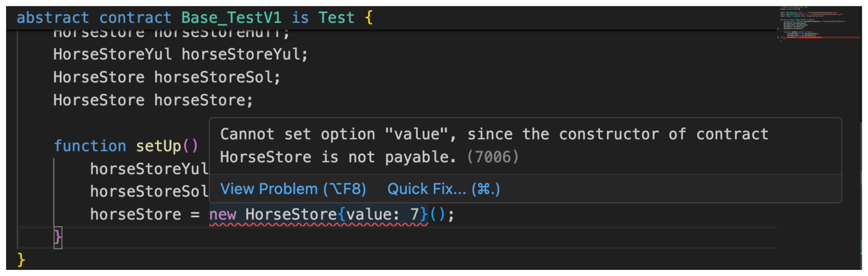Click the function keyword before setUp

[90, 146]
